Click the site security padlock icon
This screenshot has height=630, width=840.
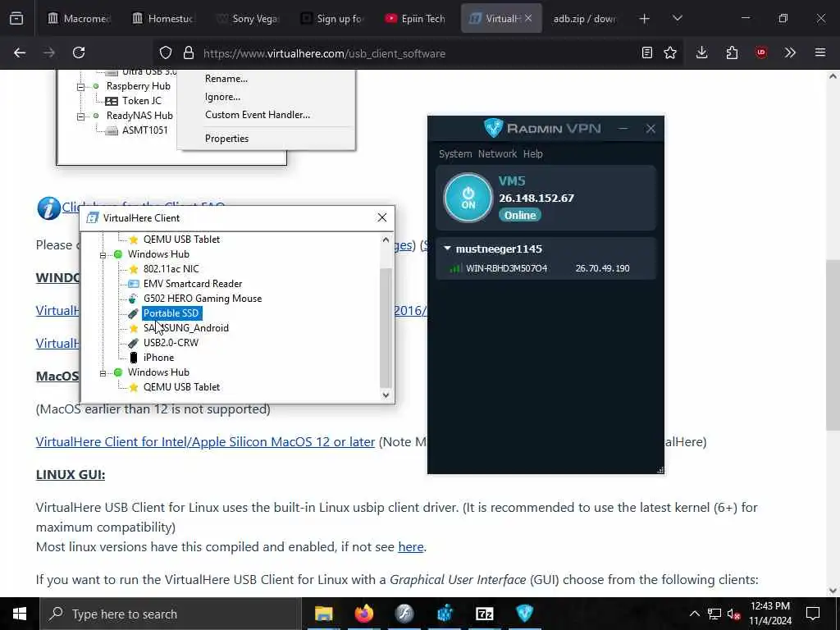click(x=188, y=53)
